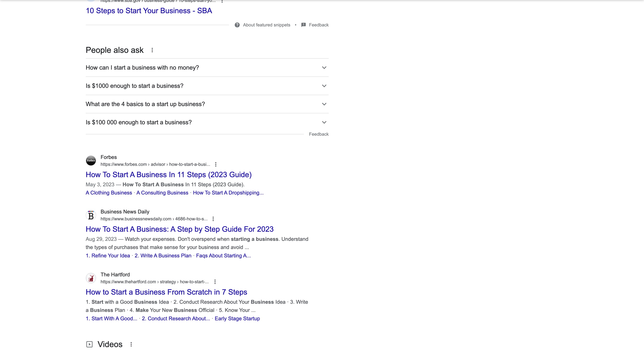The width and height of the screenshot is (644, 351).
Task: Expand 'Is $1000 enough to start a business?'
Action: 207,86
